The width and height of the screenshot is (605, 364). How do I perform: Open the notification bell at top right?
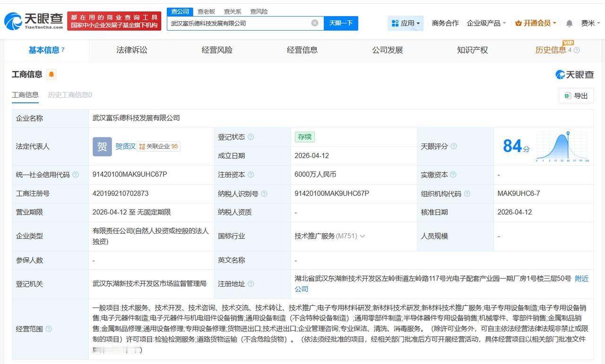pyautogui.click(x=569, y=23)
